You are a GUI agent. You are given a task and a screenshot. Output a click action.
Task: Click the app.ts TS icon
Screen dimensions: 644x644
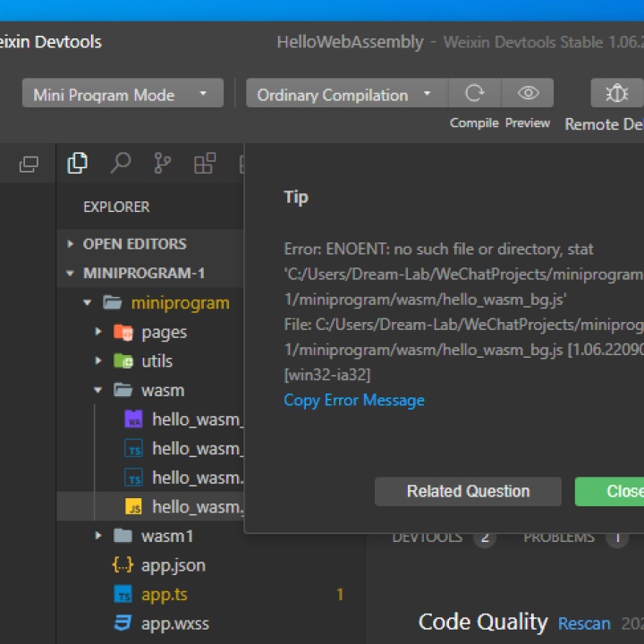(x=123, y=594)
